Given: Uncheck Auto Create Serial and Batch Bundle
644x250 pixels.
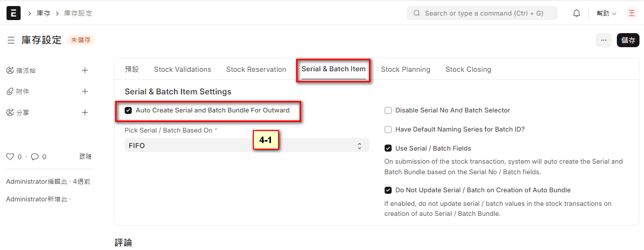Looking at the screenshot, I should pyautogui.click(x=128, y=110).
